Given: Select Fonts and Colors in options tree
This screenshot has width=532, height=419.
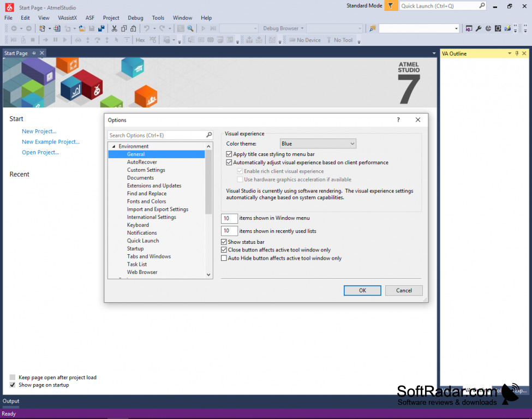Looking at the screenshot, I should tap(146, 201).
